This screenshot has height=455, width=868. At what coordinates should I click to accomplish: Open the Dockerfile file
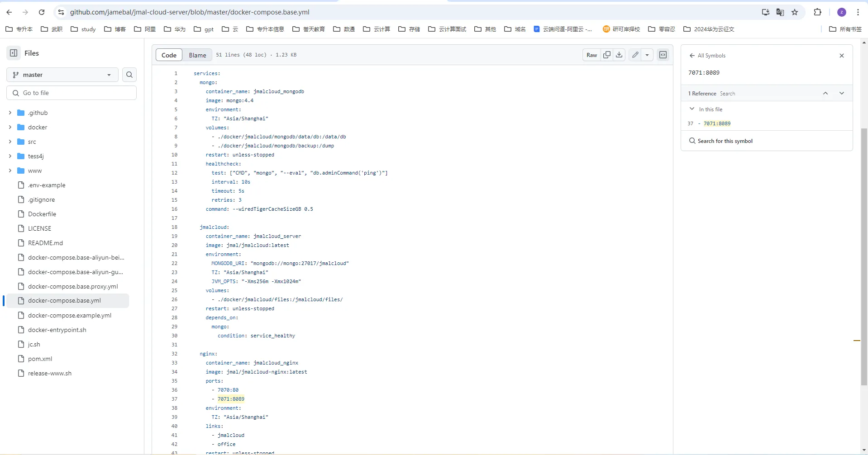[42, 214]
